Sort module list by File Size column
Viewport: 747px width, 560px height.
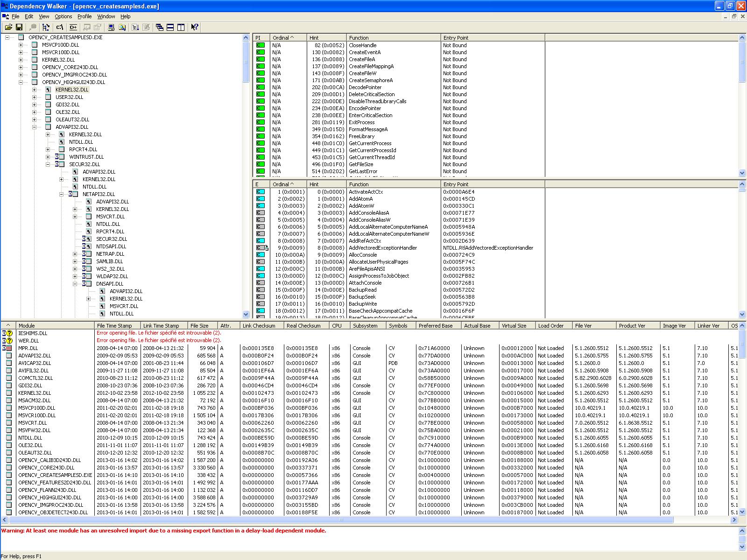tap(203, 326)
